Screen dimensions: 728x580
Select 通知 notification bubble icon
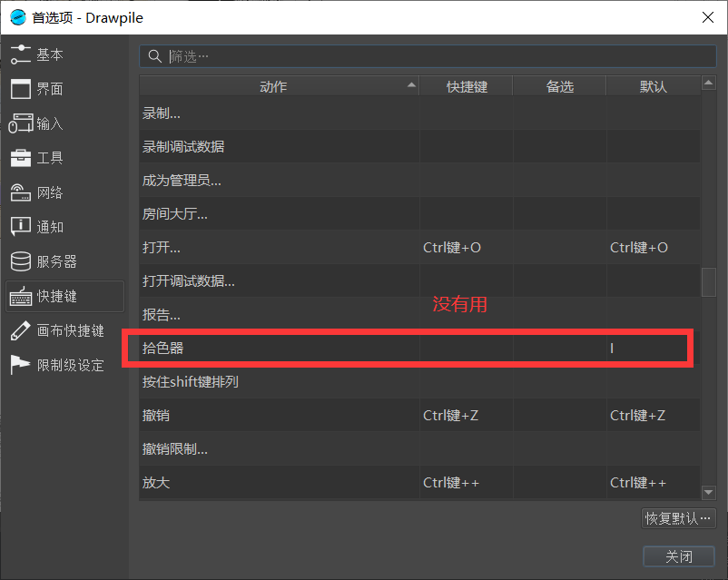[21, 227]
